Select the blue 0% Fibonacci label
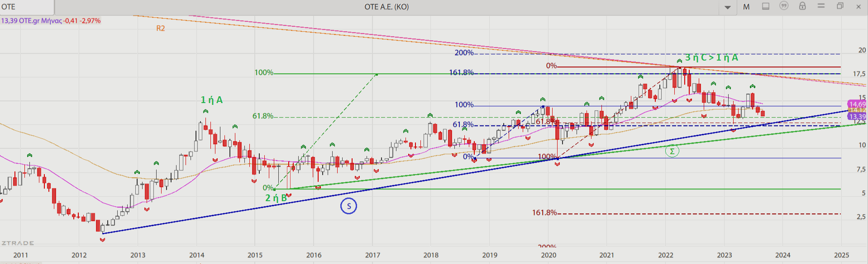The image size is (868, 264). 468,156
